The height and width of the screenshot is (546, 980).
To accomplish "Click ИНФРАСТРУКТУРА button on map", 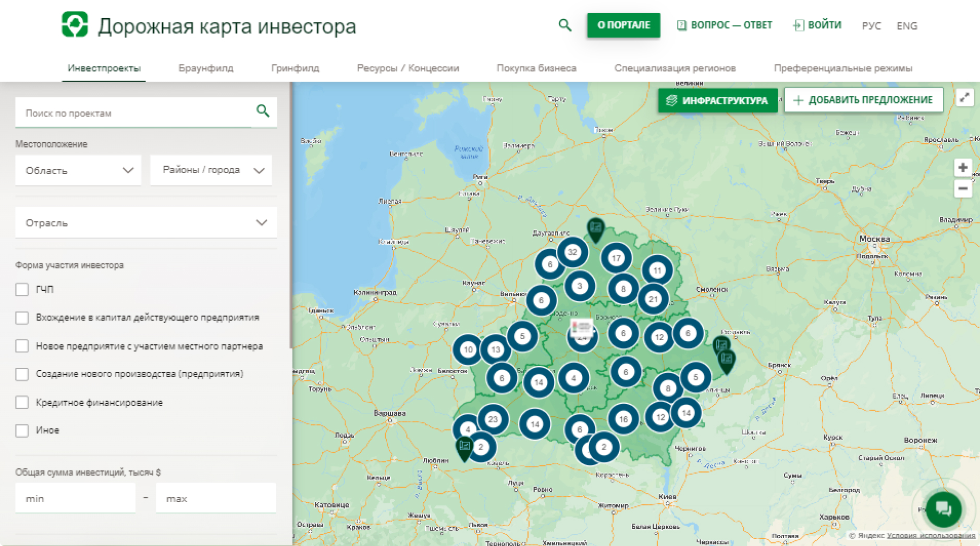I will (718, 100).
